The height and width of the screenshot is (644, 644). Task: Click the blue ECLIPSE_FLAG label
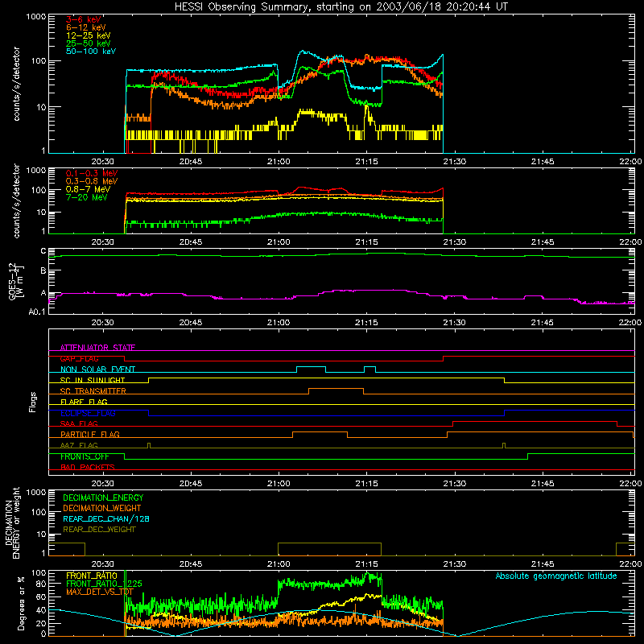tap(88, 413)
